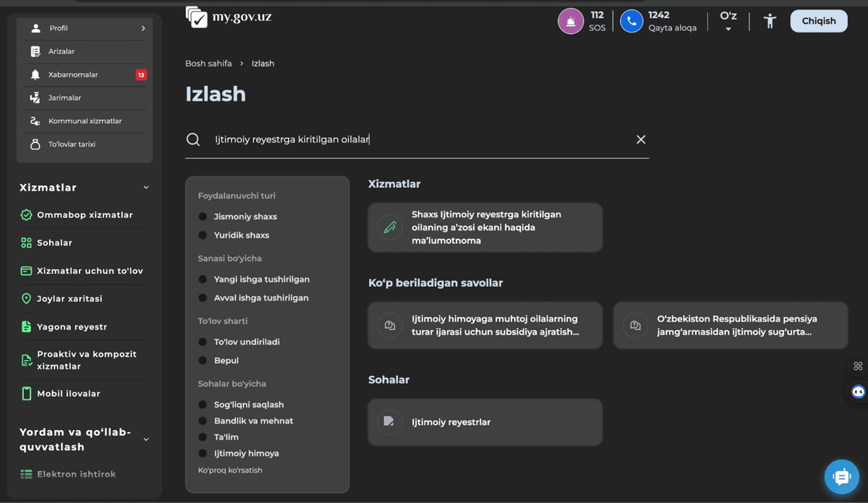Click the Xabarnomalar bell icon
This screenshot has height=503, width=868.
pos(35,74)
